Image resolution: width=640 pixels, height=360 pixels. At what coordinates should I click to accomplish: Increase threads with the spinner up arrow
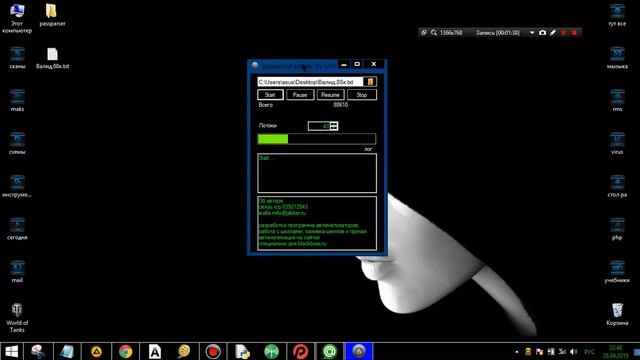(334, 124)
